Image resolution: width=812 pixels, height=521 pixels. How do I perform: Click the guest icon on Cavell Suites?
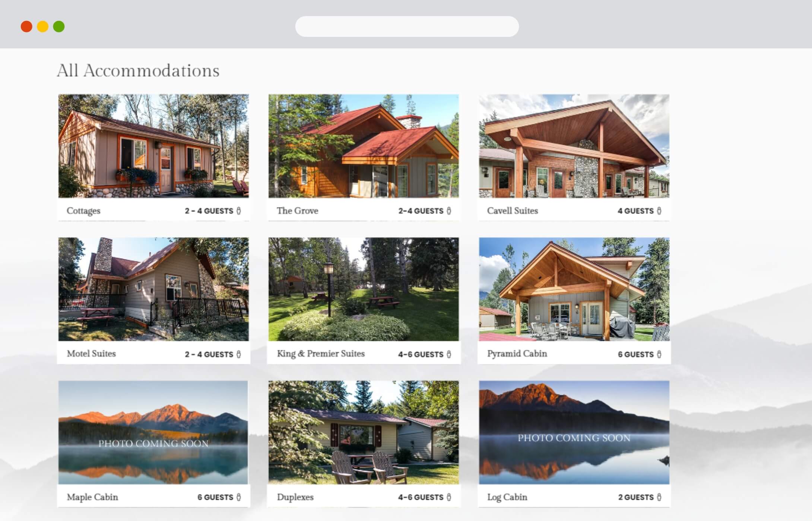point(659,211)
